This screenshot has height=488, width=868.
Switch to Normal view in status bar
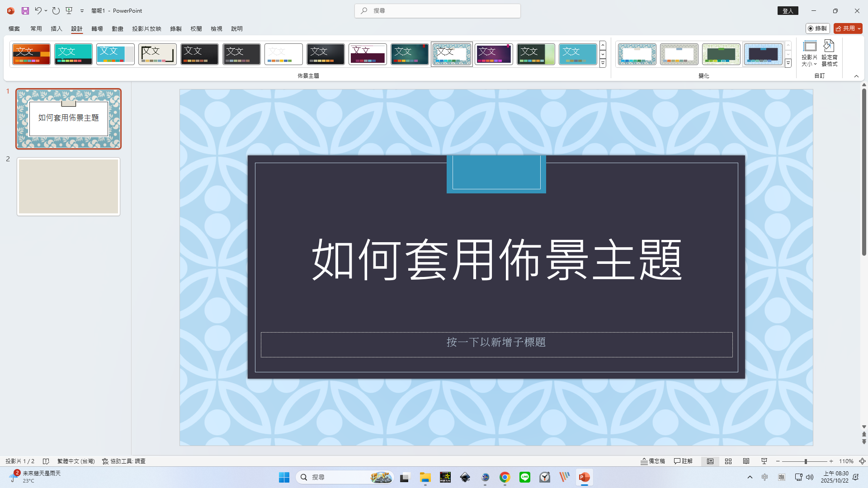coord(710,461)
